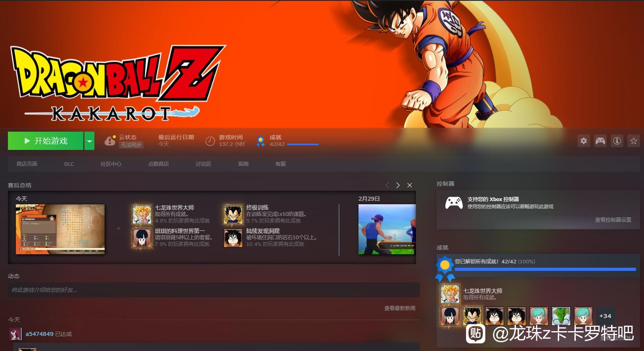Screen dimensions: 644x351
Task: Show game info icon
Action: pyautogui.click(x=617, y=141)
